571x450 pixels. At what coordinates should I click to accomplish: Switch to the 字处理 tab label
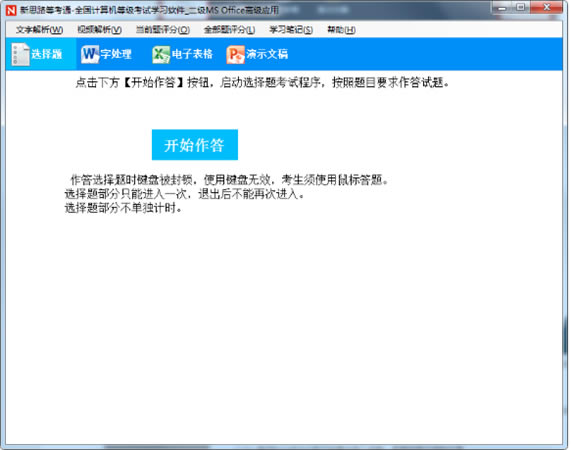click(116, 54)
